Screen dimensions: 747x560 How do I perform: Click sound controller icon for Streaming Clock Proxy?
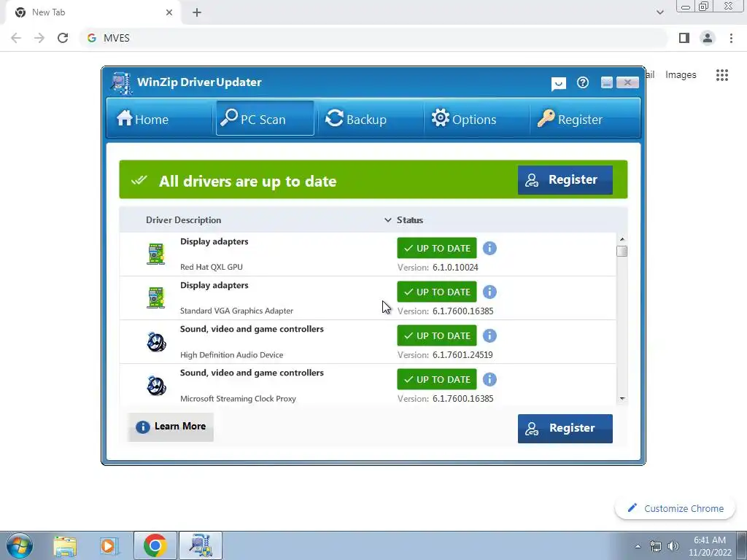[x=156, y=386]
